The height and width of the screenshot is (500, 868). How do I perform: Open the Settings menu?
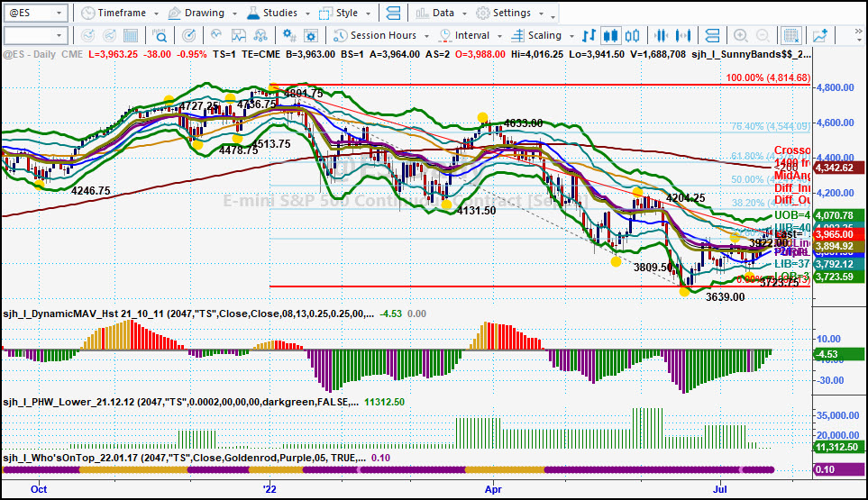pyautogui.click(x=511, y=13)
